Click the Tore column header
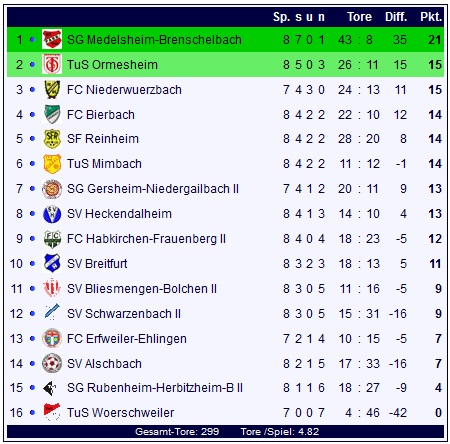The image size is (450, 444). pyautogui.click(x=359, y=17)
